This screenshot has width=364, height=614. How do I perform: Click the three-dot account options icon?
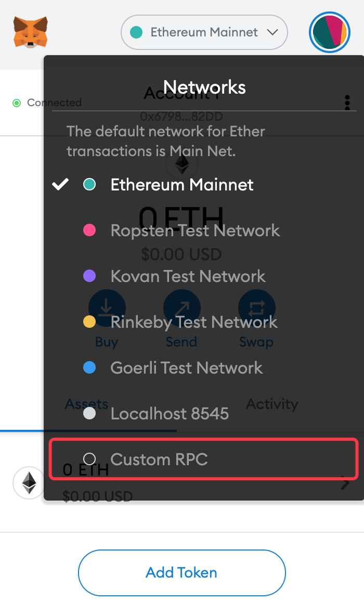click(x=347, y=103)
